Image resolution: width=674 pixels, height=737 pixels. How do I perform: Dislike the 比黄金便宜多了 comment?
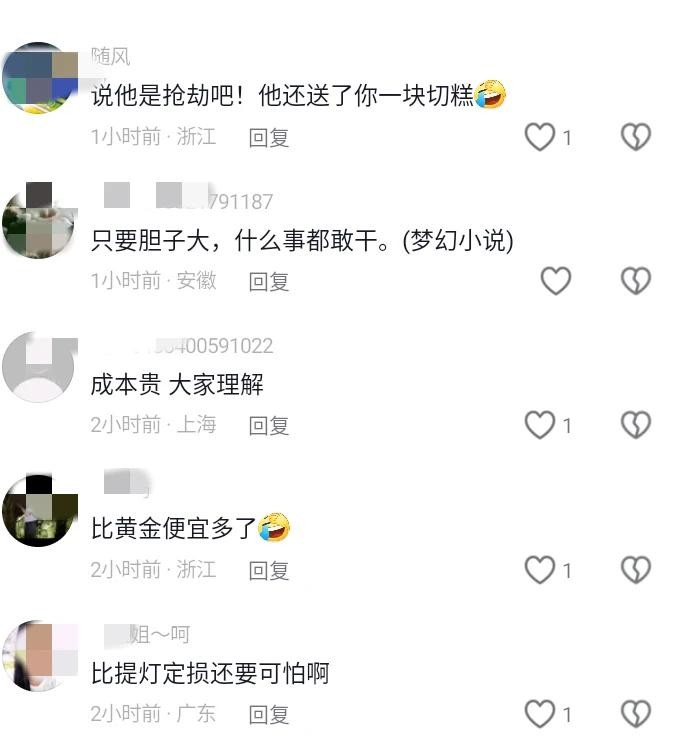point(635,570)
